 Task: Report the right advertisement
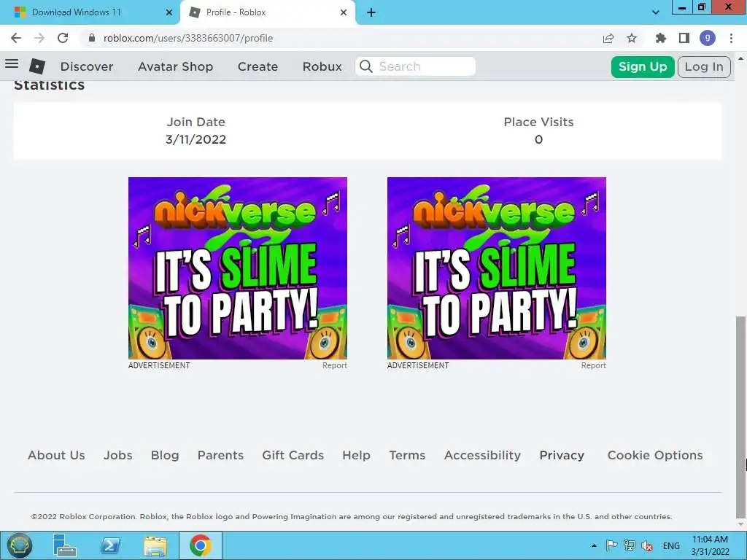click(594, 365)
